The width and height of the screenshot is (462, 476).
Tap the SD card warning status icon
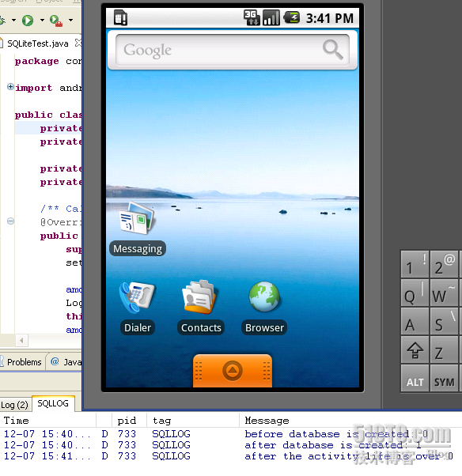click(120, 18)
